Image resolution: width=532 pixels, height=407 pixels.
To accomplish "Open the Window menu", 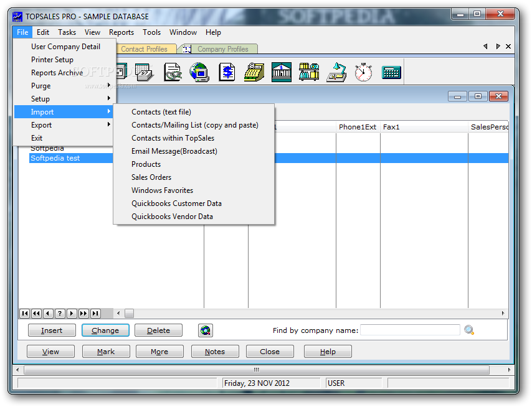I will [183, 32].
